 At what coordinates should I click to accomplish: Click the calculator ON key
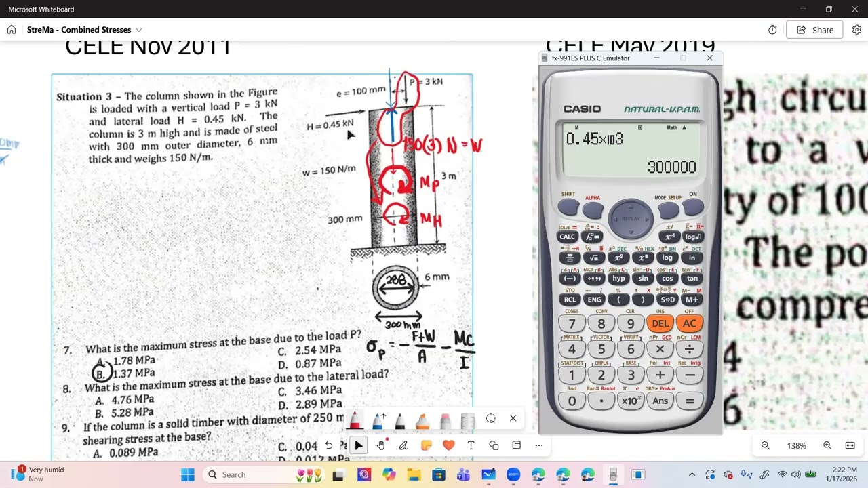coord(692,207)
